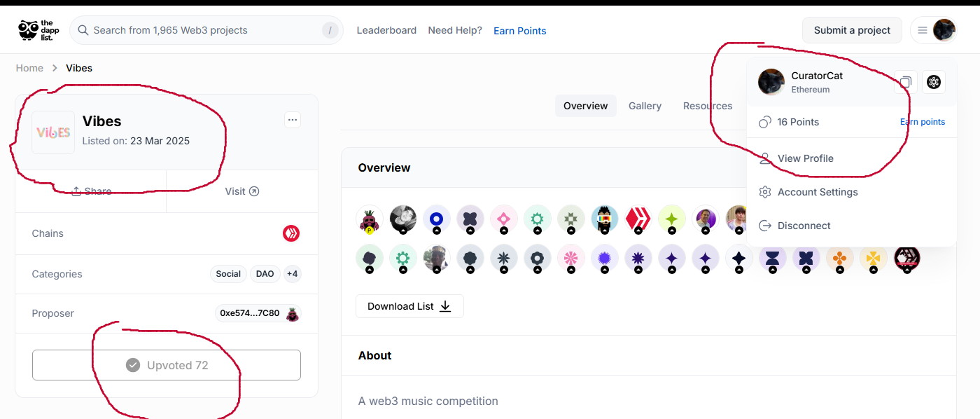
Task: Go to Home breadcrumb
Action: [x=29, y=68]
